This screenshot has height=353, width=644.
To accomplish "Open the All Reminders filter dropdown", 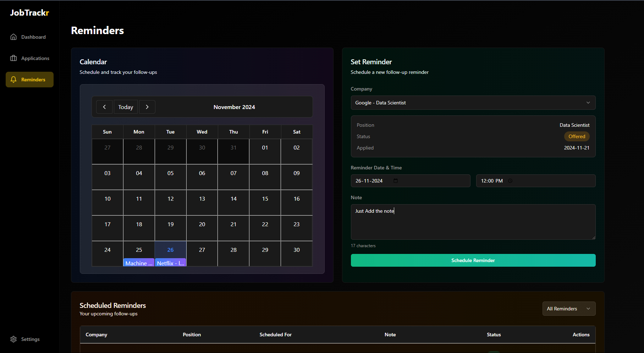I will tap(569, 309).
